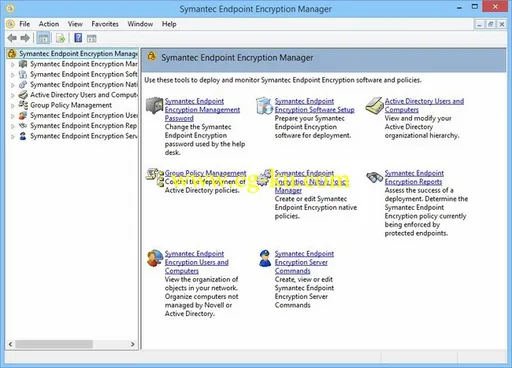Expand the Symantec Endpoint Encryption Rep tree node
The image size is (512, 368).
(x=13, y=126)
